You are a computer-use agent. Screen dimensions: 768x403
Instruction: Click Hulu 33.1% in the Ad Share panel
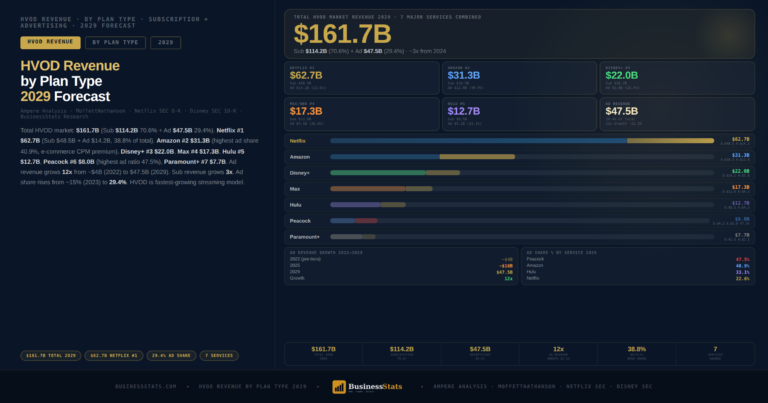(x=638, y=272)
